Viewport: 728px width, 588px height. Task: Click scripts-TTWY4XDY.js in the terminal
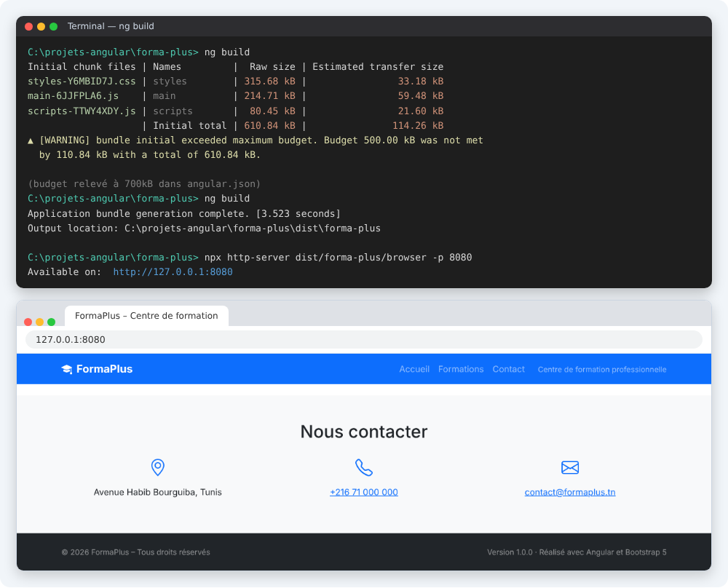82,111
